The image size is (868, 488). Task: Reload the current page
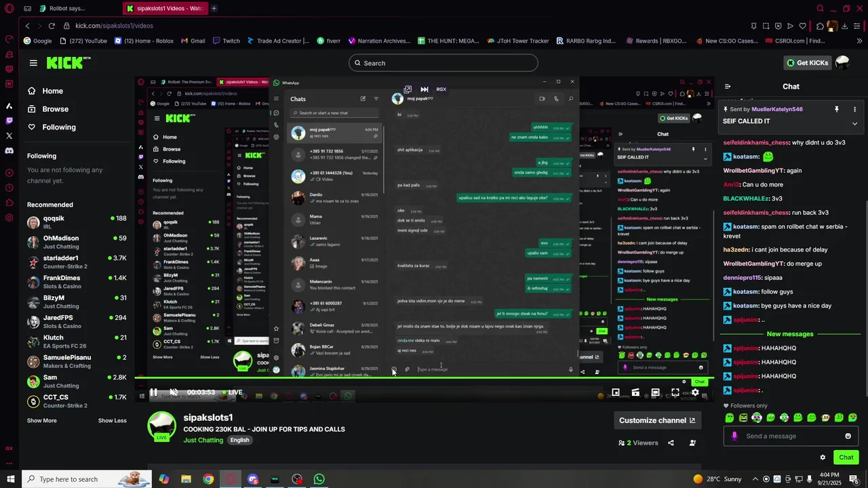(52, 26)
